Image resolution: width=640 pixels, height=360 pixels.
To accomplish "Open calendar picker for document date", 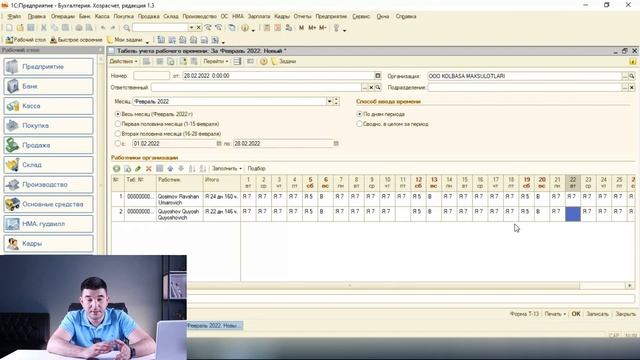I will tap(378, 76).
